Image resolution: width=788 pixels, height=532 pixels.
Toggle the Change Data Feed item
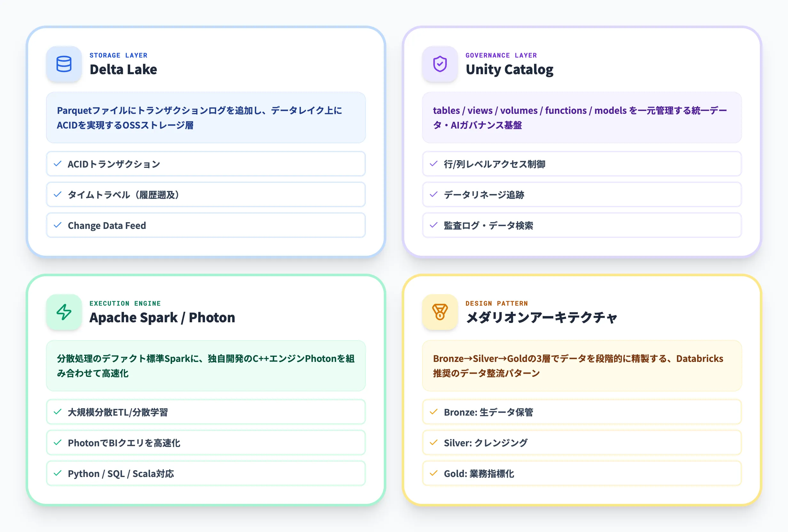point(206,225)
